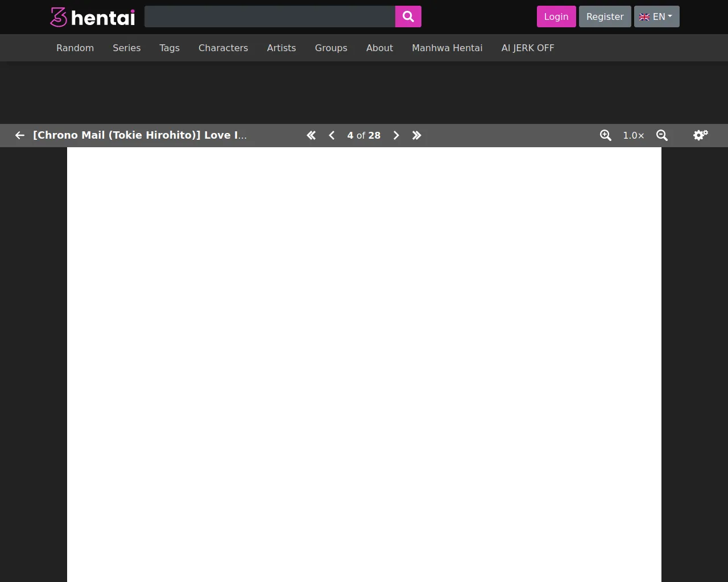Go to the Characters section

click(223, 48)
